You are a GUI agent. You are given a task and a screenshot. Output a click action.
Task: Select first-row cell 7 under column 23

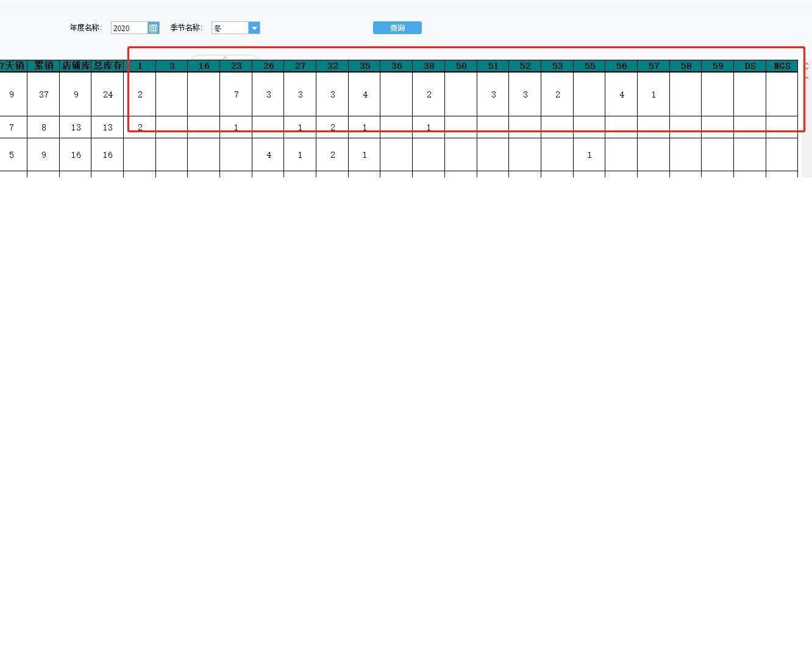coord(236,94)
